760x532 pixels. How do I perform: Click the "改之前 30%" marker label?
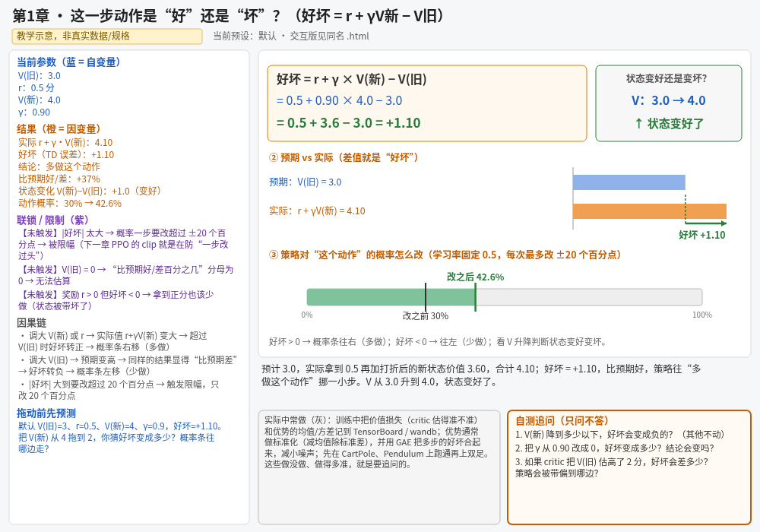[426, 316]
